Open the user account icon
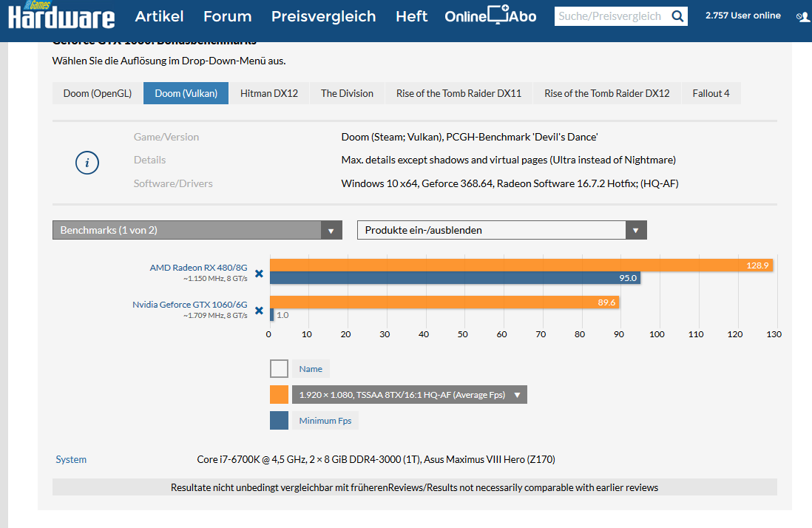This screenshot has width=812, height=528. 802,16
